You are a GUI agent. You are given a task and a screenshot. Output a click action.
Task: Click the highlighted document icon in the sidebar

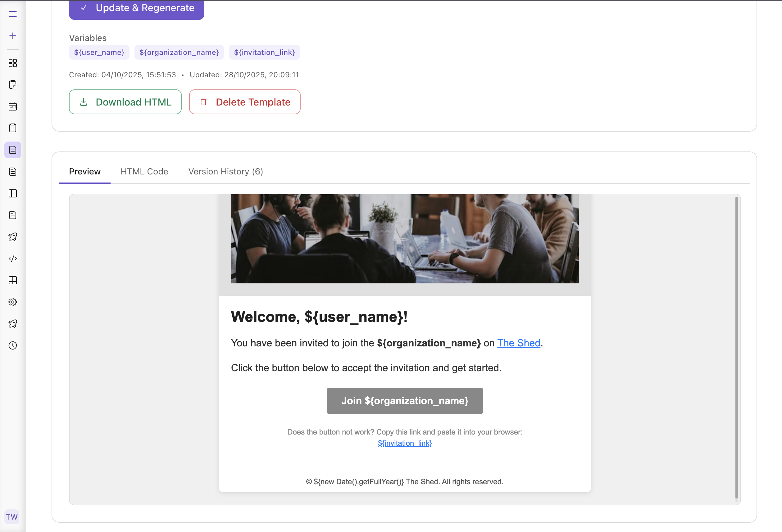coord(12,150)
